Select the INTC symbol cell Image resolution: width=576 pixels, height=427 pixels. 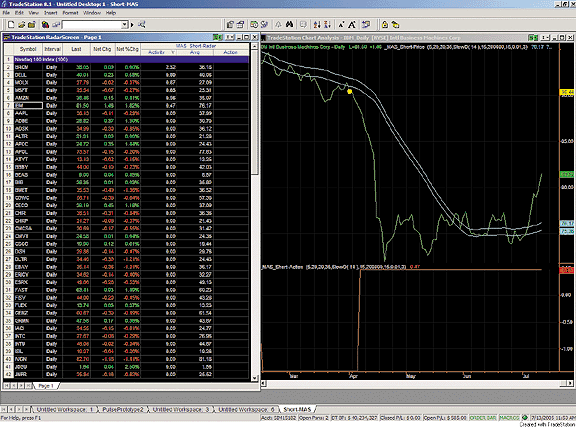(28, 336)
